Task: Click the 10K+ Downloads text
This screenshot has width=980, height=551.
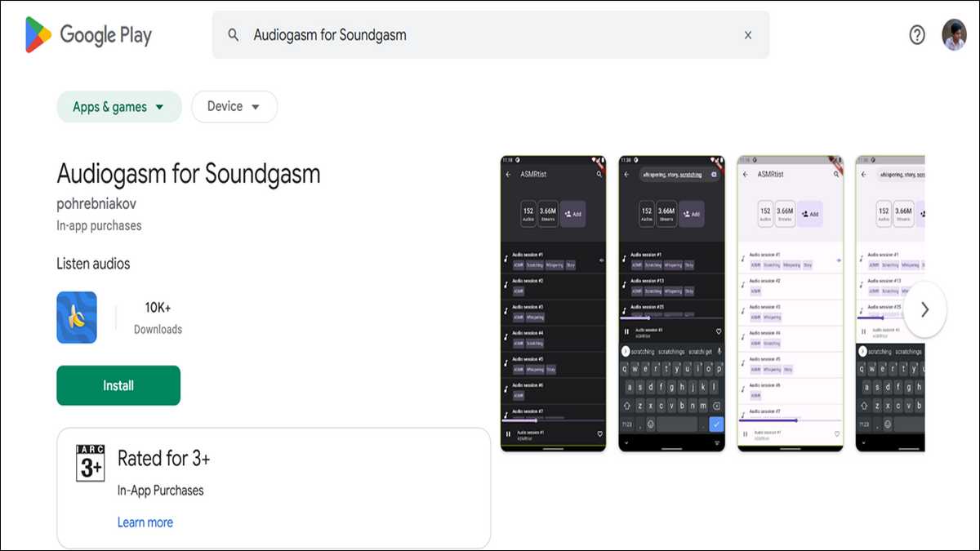Action: point(158,318)
